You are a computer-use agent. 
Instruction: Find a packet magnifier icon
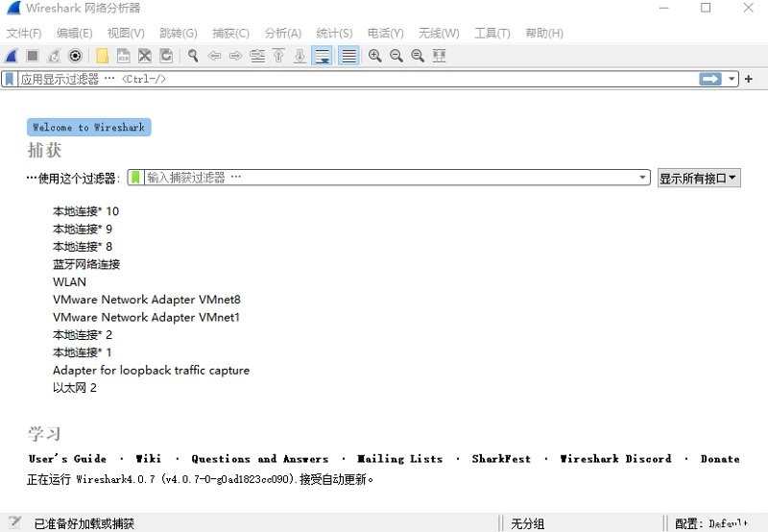coord(193,56)
